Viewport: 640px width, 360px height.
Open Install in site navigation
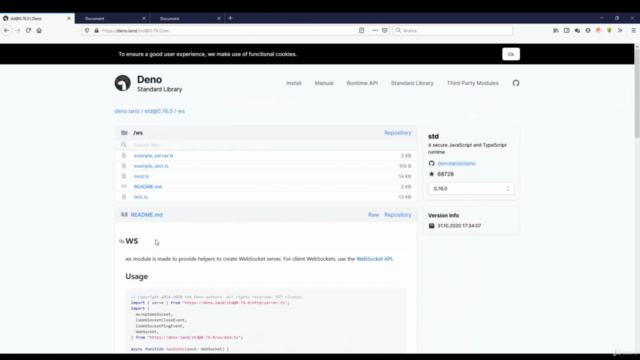pos(293,83)
